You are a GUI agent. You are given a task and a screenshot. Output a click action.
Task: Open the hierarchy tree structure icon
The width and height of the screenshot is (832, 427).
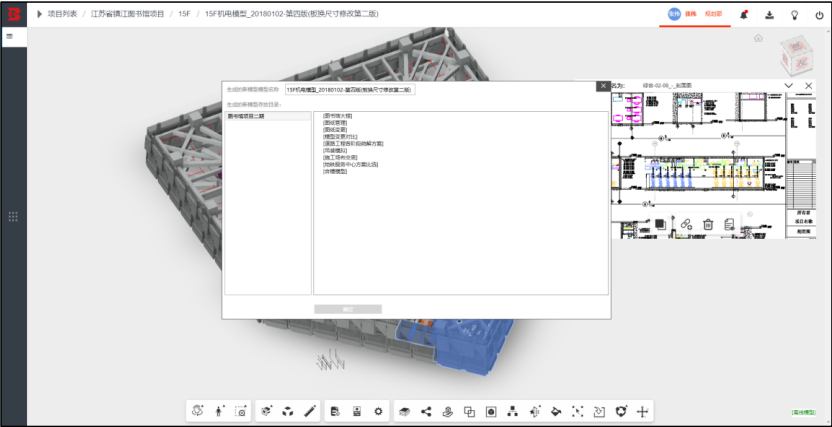click(513, 411)
